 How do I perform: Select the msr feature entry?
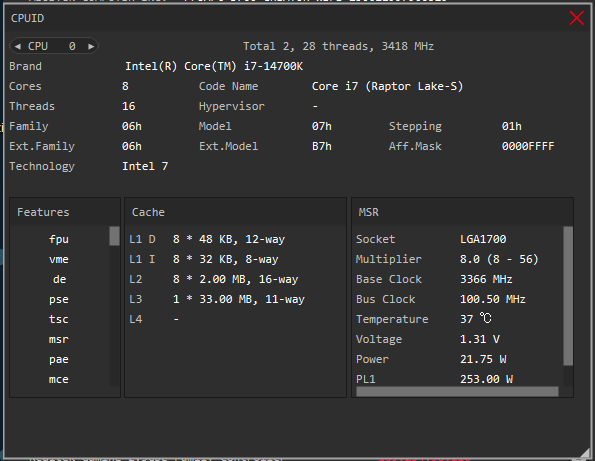[59, 340]
